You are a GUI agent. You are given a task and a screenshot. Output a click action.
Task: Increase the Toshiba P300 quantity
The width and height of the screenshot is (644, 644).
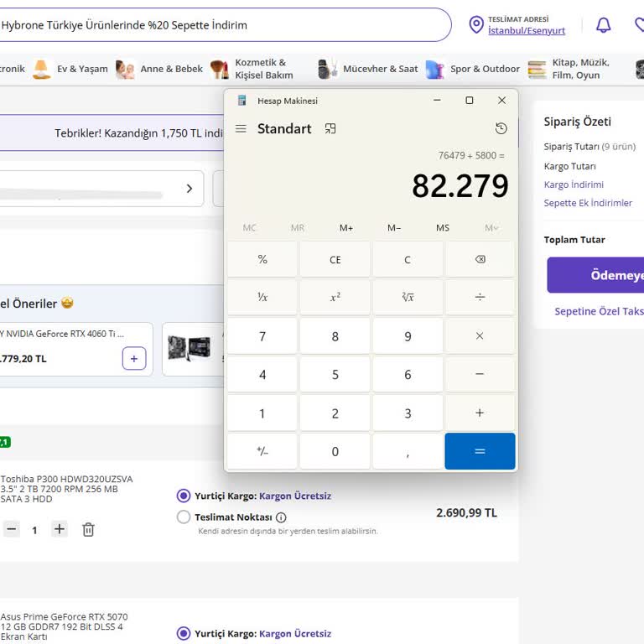60,529
